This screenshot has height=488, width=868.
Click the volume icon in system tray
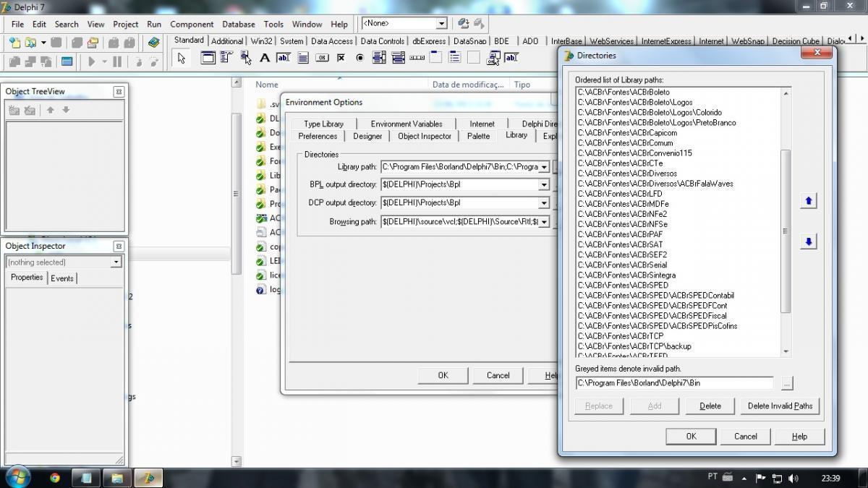tap(793, 478)
